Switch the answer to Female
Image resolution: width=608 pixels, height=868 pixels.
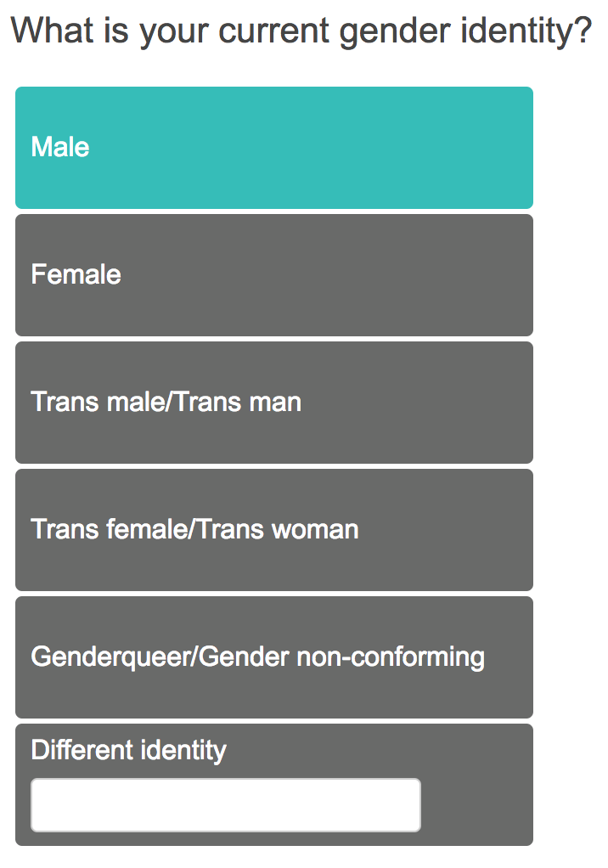coord(273,275)
